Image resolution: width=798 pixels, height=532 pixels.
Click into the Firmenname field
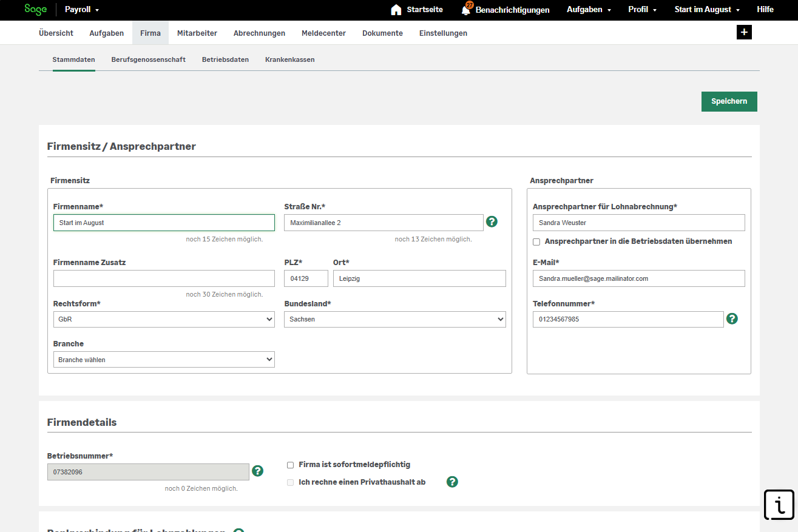pos(164,223)
